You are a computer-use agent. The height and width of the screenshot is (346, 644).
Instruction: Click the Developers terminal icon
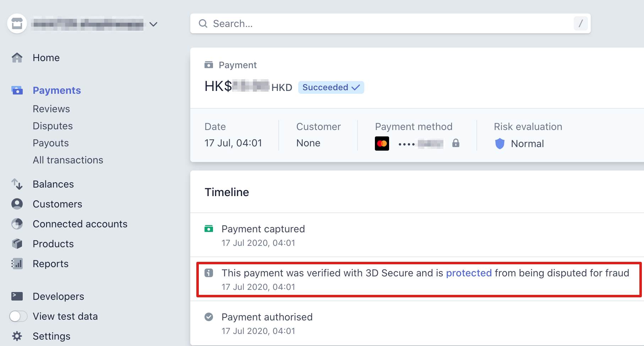tap(17, 296)
